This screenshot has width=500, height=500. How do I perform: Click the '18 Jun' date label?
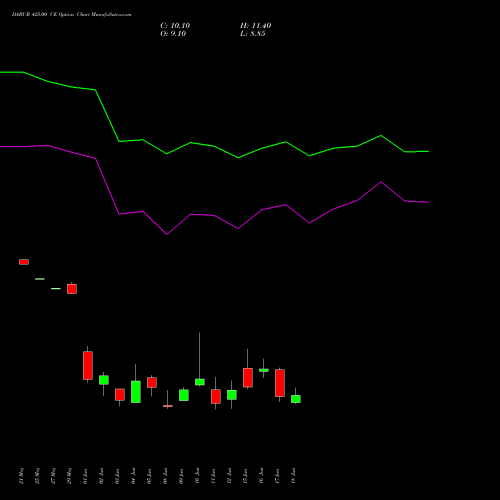(293, 476)
